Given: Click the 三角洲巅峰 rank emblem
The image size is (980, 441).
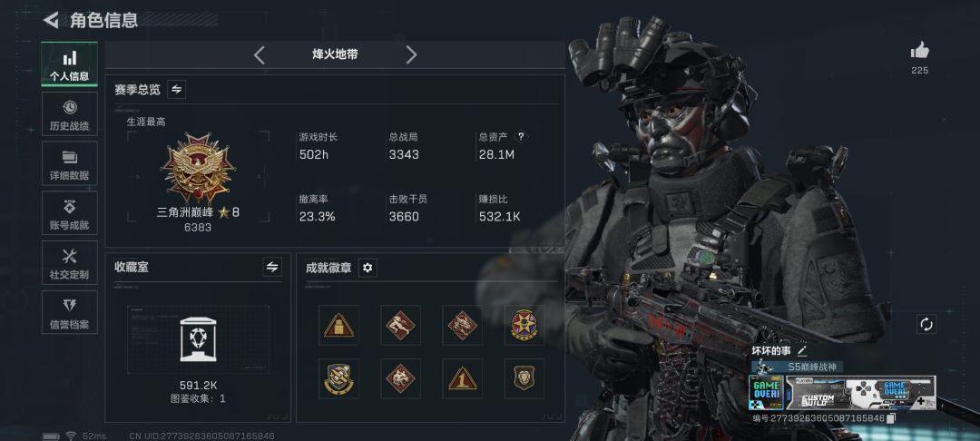Looking at the screenshot, I should point(198,168).
